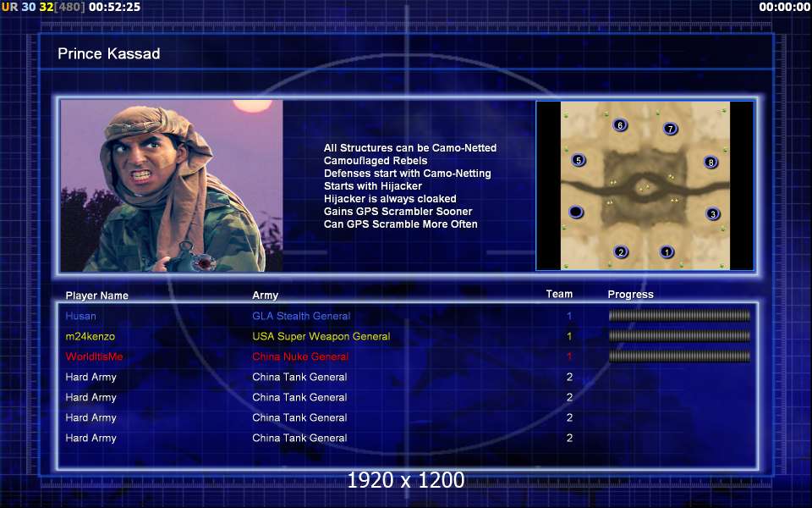
Task: Click 'China Nuke General' army entry
Action: (300, 356)
